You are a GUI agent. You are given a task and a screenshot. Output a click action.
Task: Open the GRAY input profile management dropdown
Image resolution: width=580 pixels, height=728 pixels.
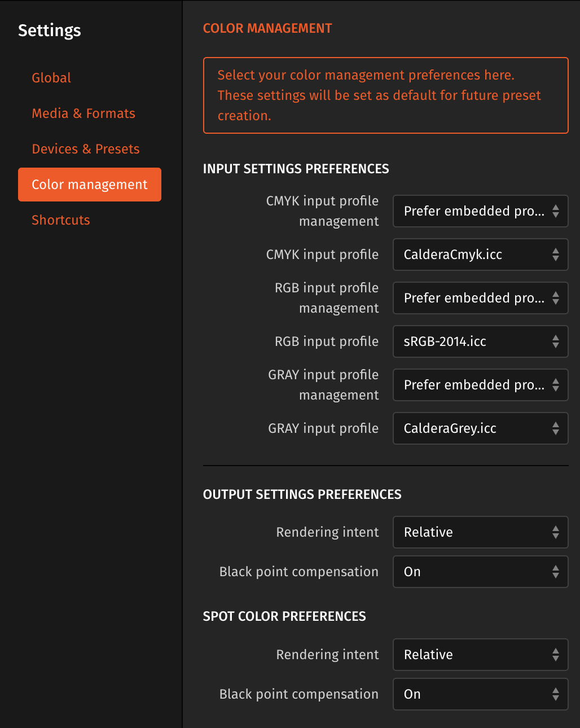(480, 385)
